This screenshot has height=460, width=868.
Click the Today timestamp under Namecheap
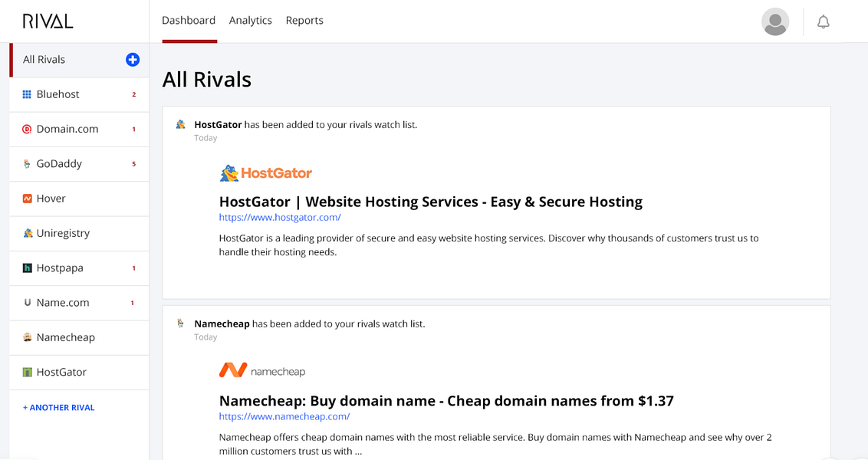tap(205, 337)
